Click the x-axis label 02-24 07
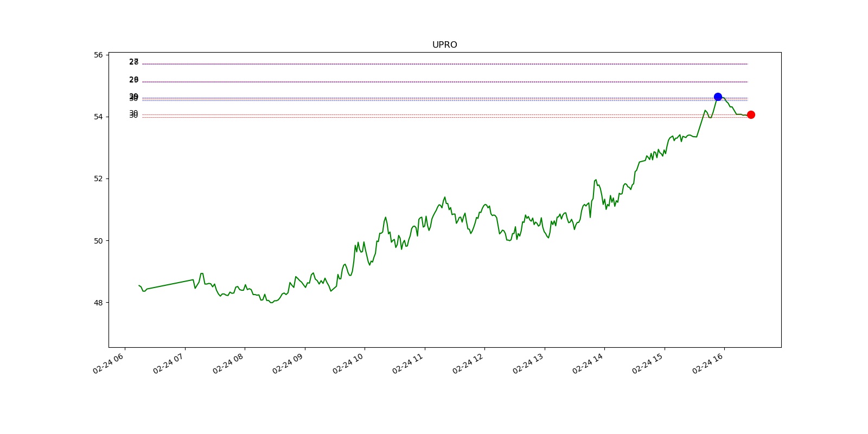 pos(169,363)
